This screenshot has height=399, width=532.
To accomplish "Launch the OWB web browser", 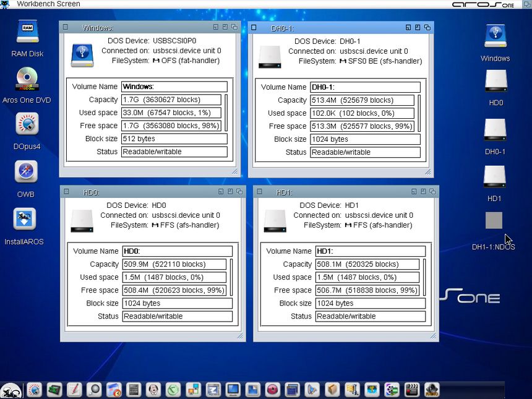I will 26,172.
